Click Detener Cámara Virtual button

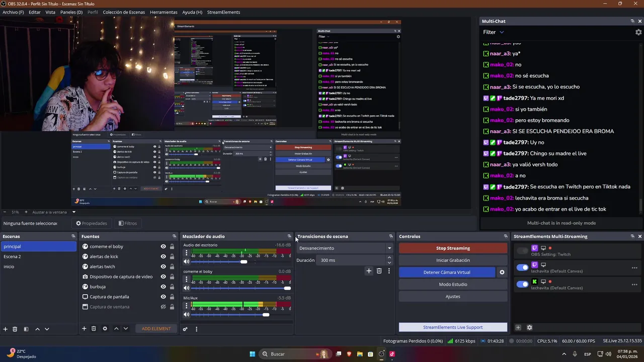(x=447, y=273)
